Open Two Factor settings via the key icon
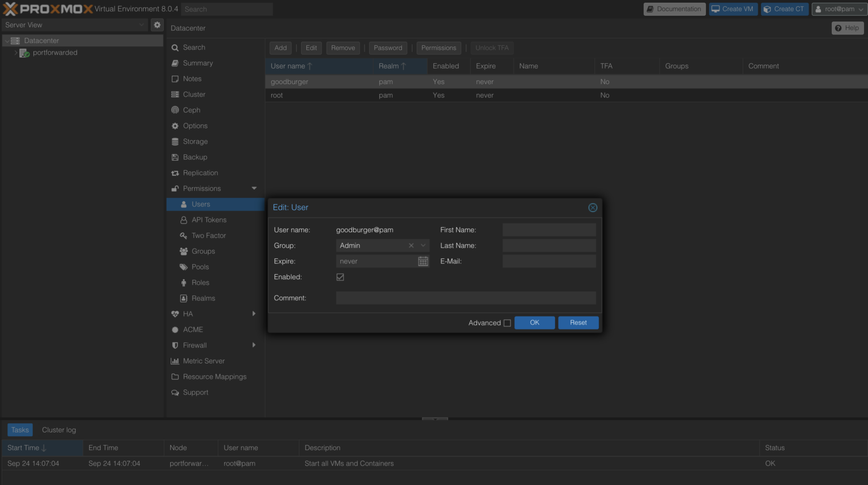Screen dimensions: 868x485 coord(183,235)
